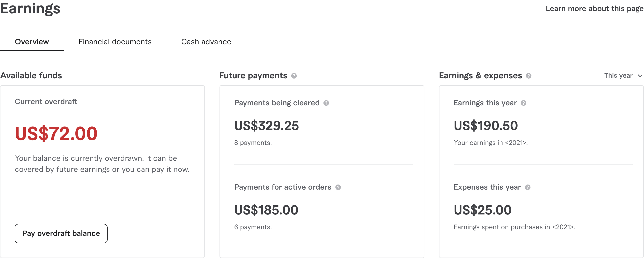Switch to the Overview tab
Image resolution: width=644 pixels, height=258 pixels.
(32, 42)
